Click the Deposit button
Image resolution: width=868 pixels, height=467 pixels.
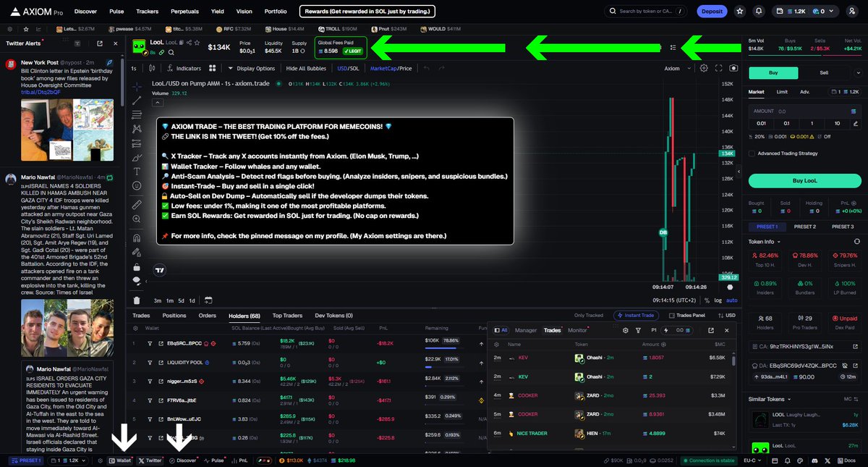click(x=712, y=12)
